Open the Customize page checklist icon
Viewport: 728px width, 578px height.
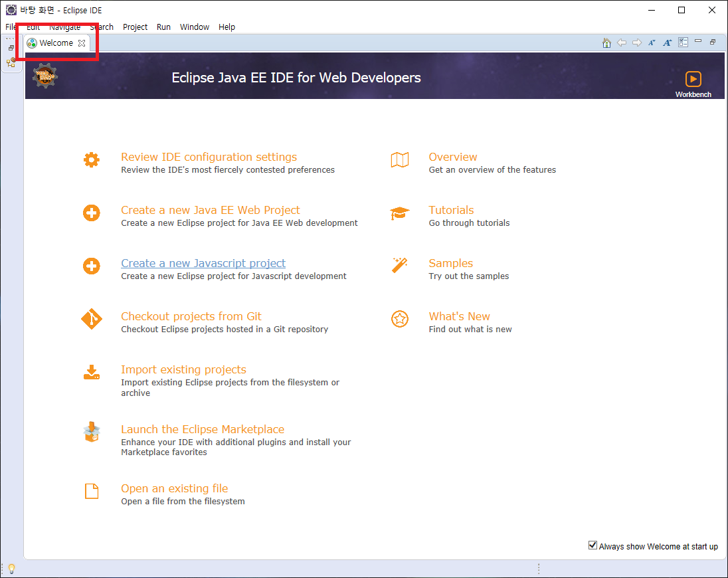[x=683, y=43]
